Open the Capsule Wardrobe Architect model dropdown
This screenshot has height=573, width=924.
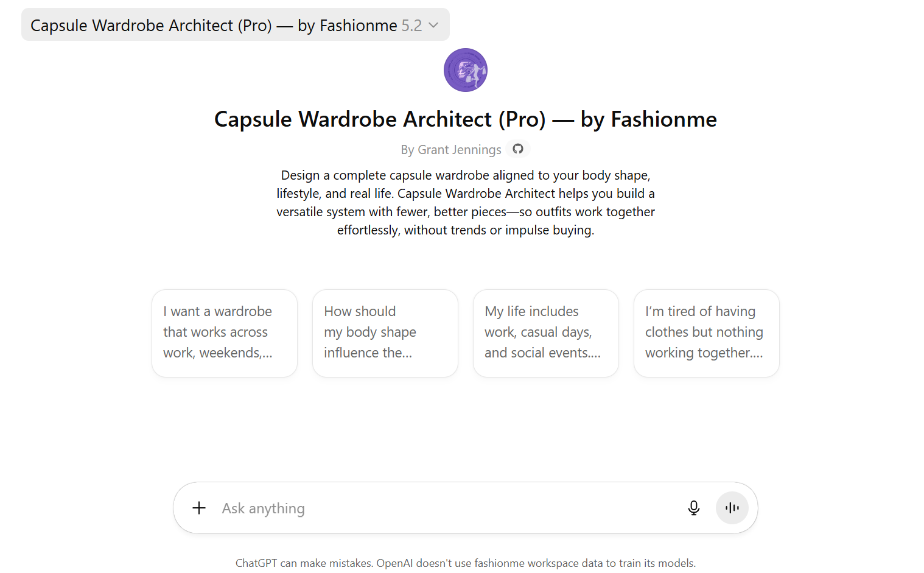[235, 25]
